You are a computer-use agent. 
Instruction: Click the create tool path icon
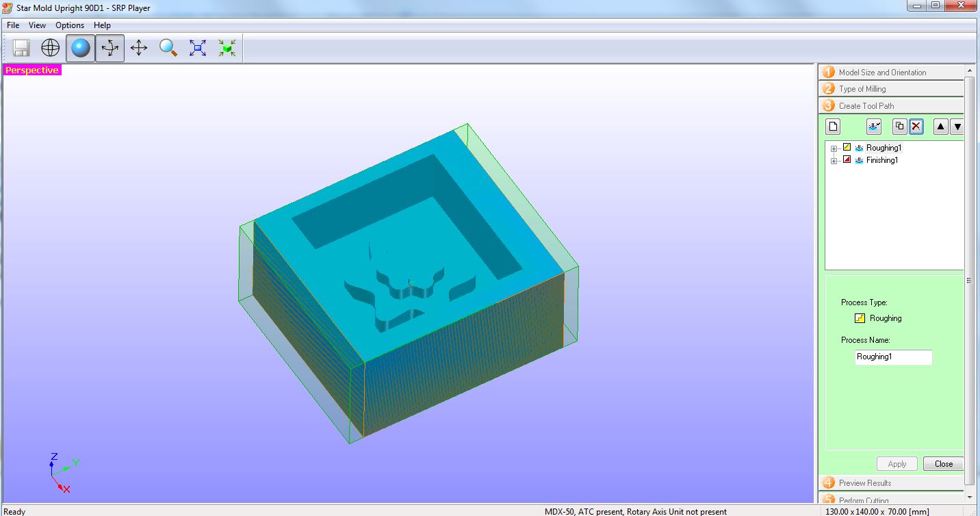point(874,127)
